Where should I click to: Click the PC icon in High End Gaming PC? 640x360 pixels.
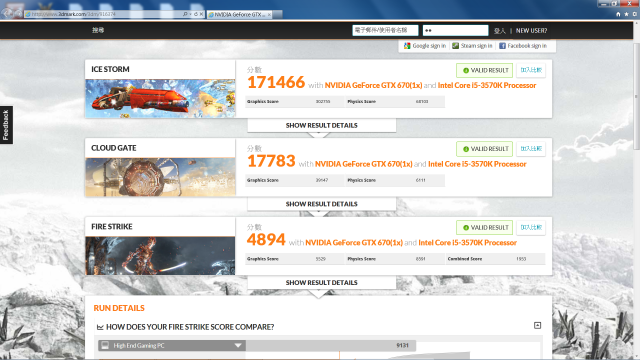[x=105, y=345]
